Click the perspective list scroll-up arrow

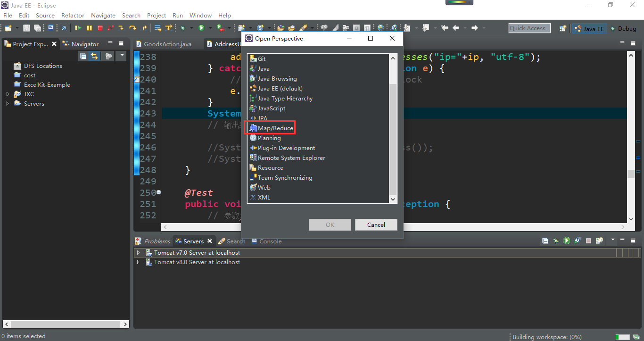tap(393, 58)
